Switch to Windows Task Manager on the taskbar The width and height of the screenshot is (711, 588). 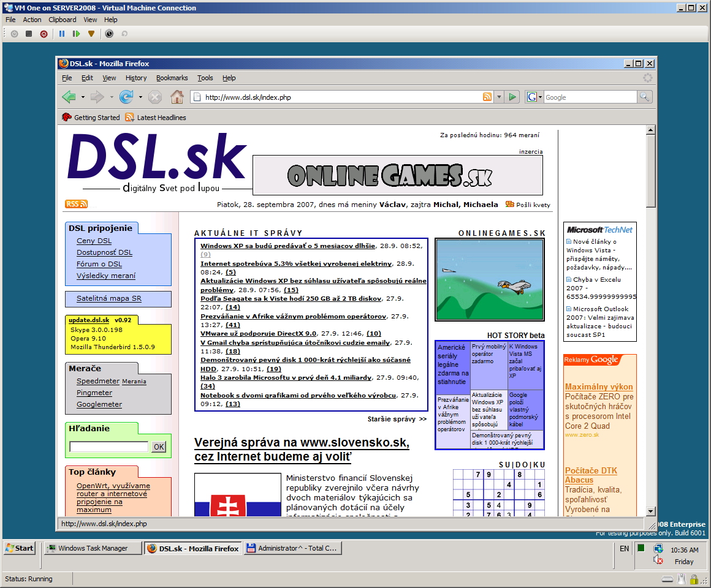(93, 548)
